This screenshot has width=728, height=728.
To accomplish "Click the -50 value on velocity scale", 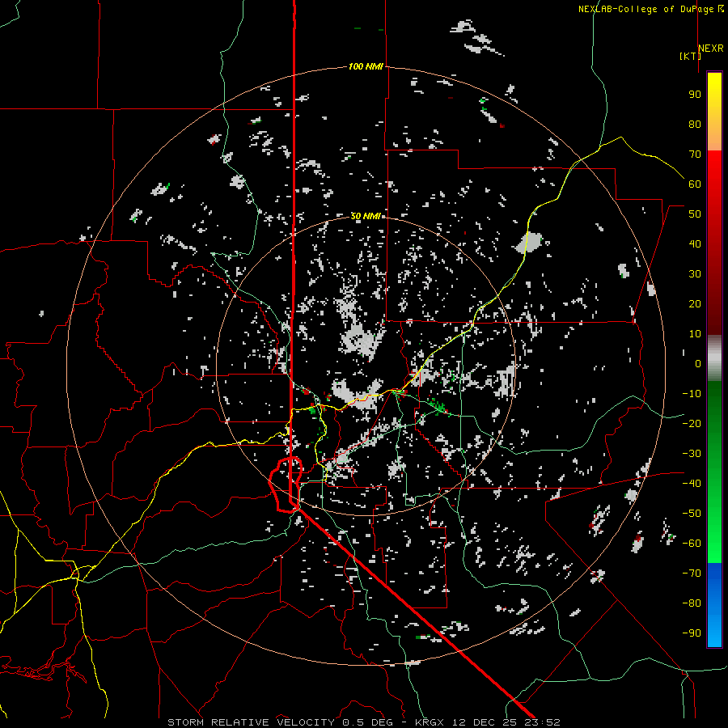I will [692, 514].
